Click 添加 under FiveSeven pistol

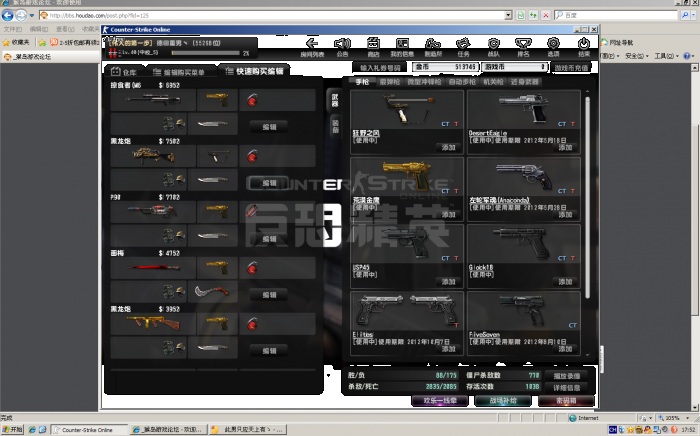pyautogui.click(x=565, y=349)
